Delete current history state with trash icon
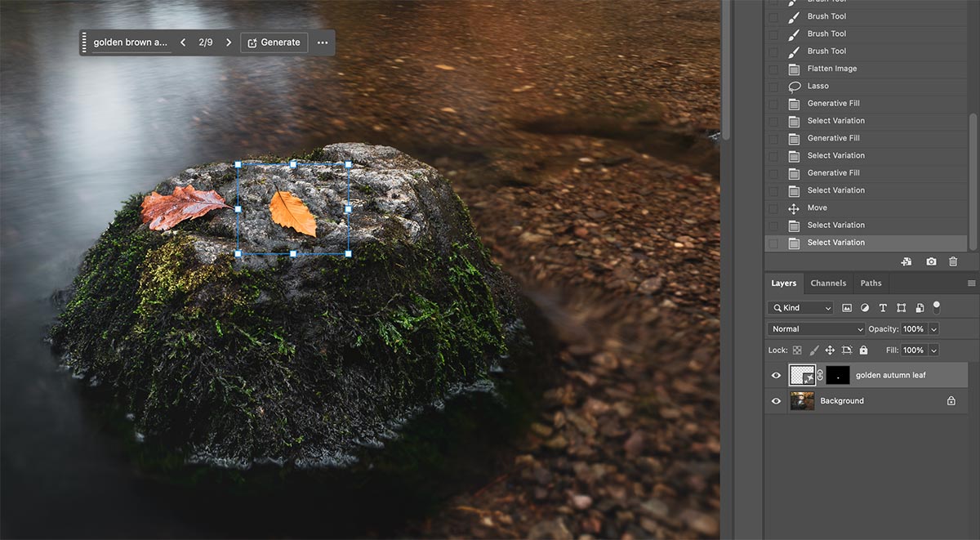Screen dimensions: 980x540 (x=953, y=261)
